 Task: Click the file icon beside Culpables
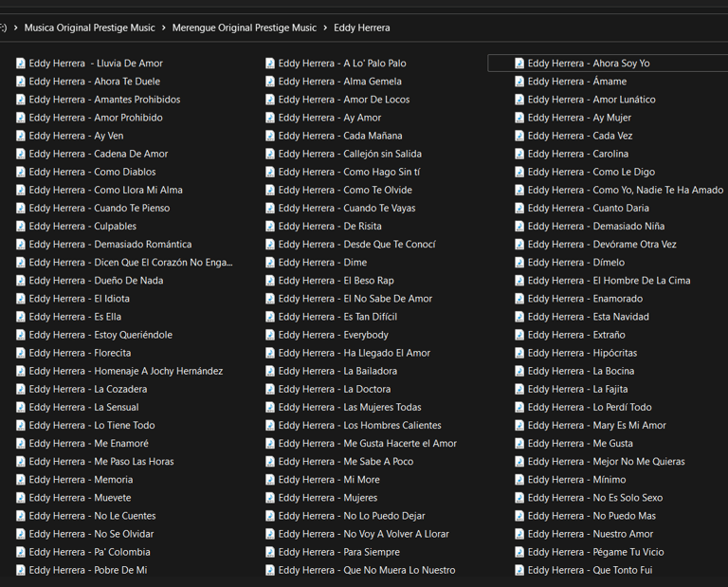tap(21, 226)
